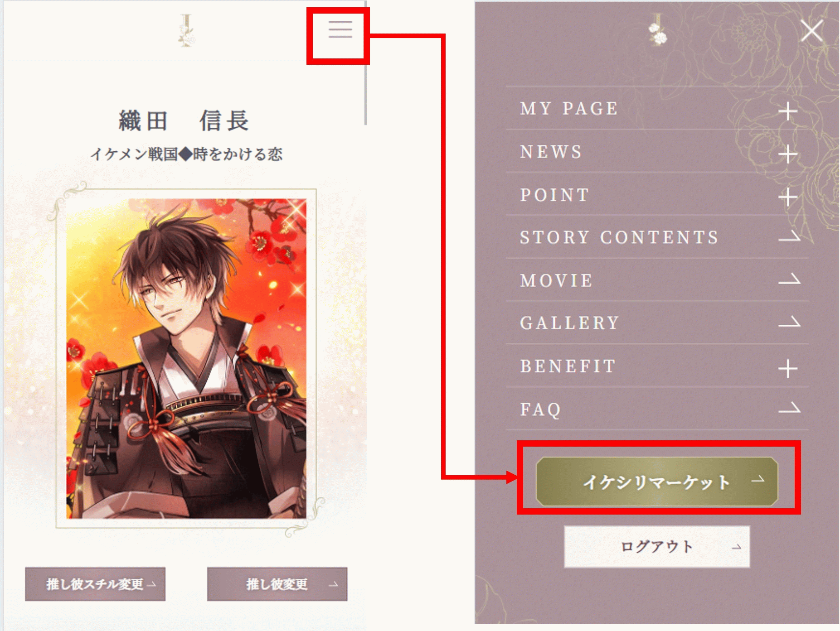The image size is (840, 631).
Task: Click the 推し彼変更 button
Action: [277, 584]
